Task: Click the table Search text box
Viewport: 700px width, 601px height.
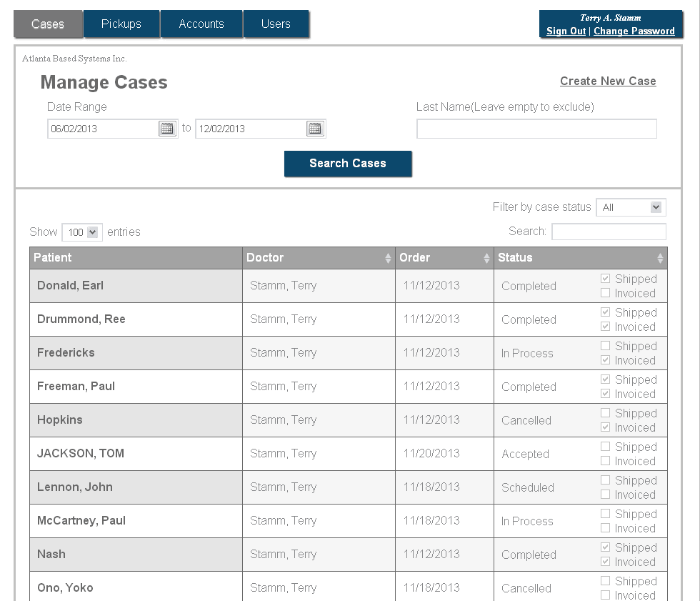Action: pyautogui.click(x=609, y=232)
